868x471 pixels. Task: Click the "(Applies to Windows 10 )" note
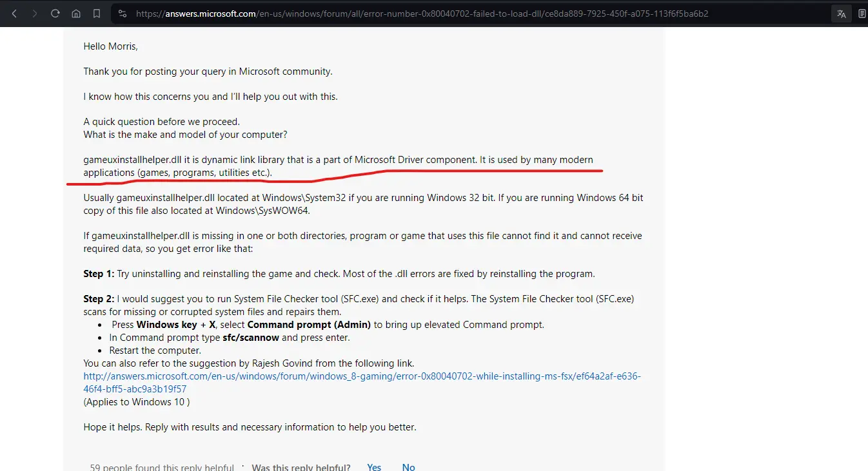[x=137, y=402]
